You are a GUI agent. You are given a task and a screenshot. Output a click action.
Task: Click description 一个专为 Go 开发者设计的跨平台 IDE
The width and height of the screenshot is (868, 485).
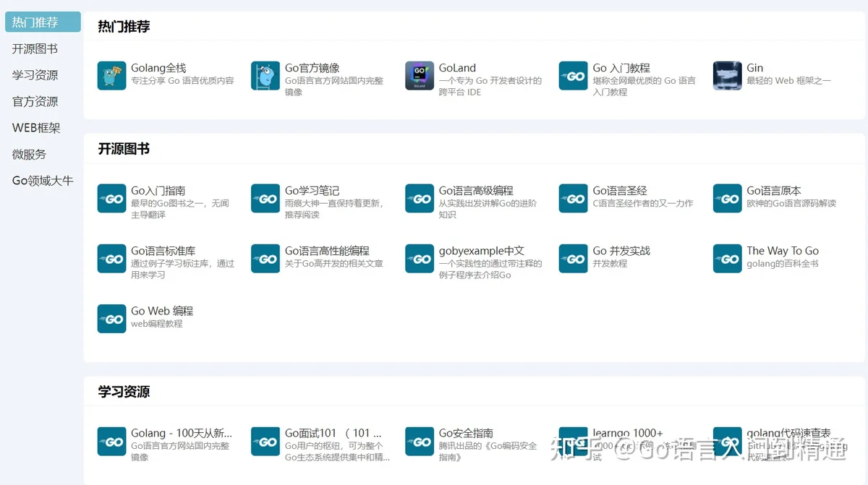pyautogui.click(x=490, y=86)
